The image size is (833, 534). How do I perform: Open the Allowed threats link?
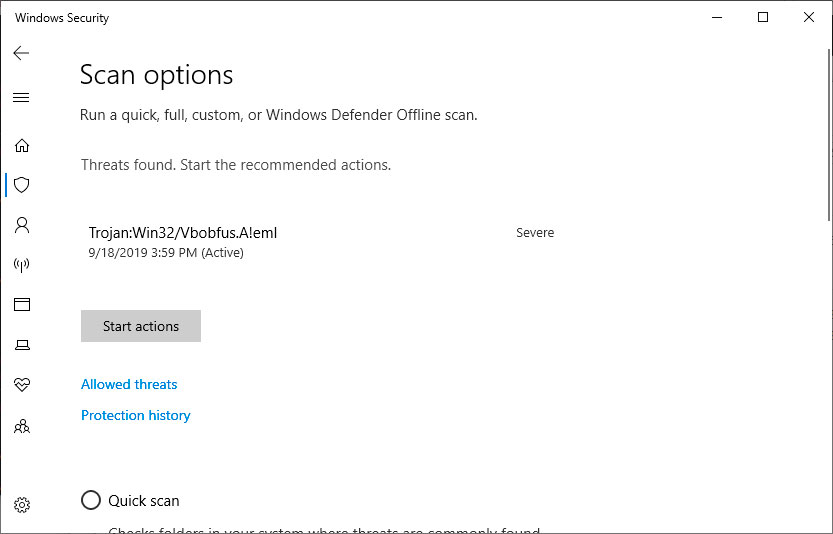click(x=129, y=384)
